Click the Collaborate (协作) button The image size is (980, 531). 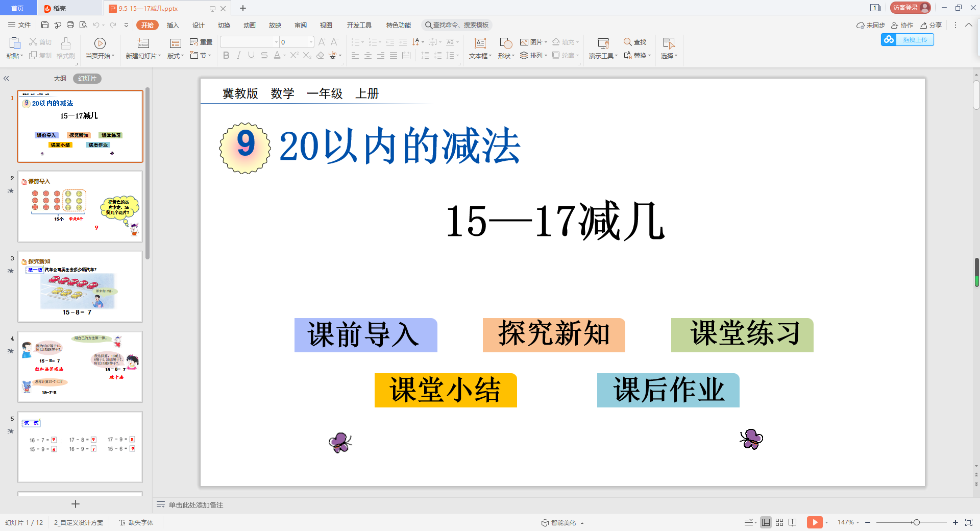(902, 25)
